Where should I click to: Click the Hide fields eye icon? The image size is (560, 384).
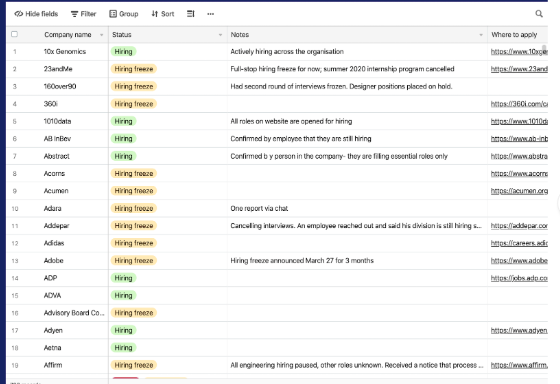tap(19, 14)
